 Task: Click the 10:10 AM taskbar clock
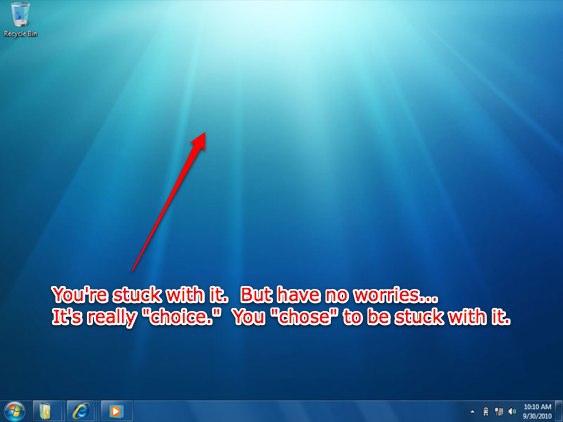point(537,407)
